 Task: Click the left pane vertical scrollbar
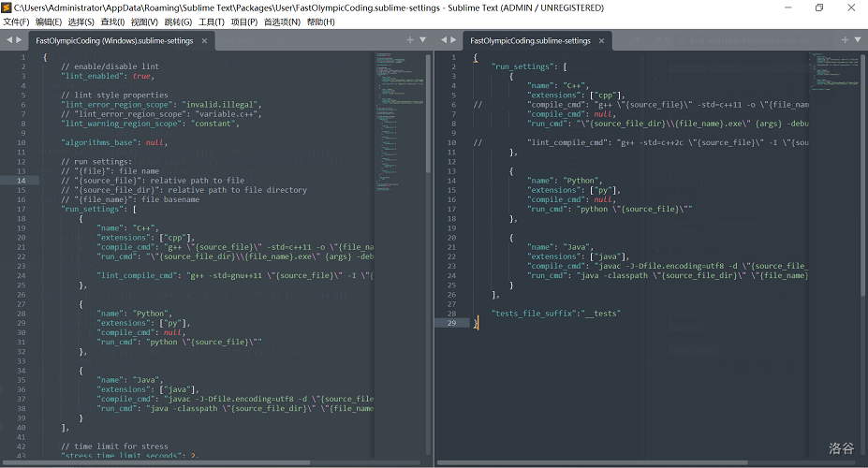coord(429,112)
